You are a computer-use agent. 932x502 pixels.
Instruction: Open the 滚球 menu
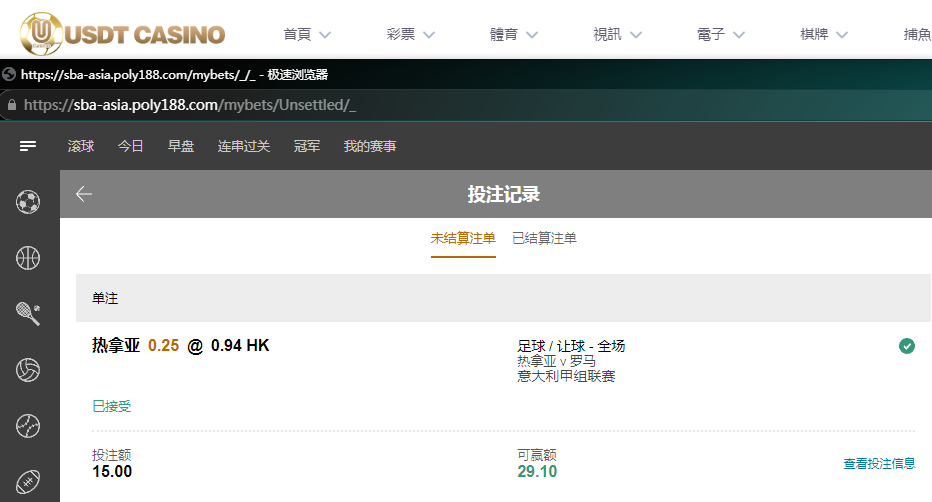(x=81, y=146)
